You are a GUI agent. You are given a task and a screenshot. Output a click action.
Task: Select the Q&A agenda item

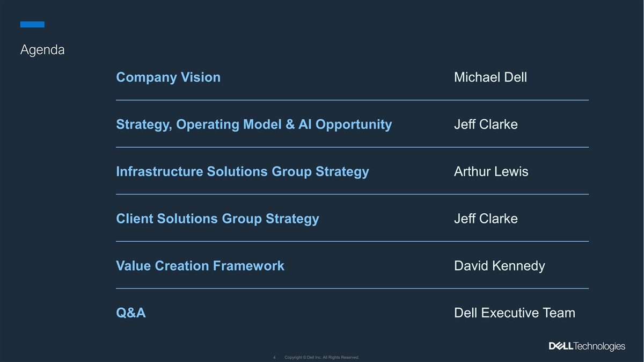[131, 313]
